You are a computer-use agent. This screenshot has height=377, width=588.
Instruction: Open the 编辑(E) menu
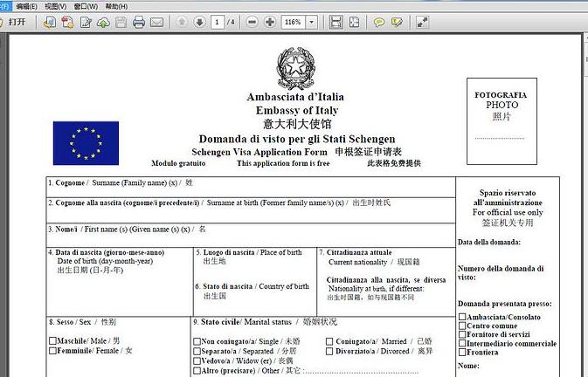tap(26, 6)
